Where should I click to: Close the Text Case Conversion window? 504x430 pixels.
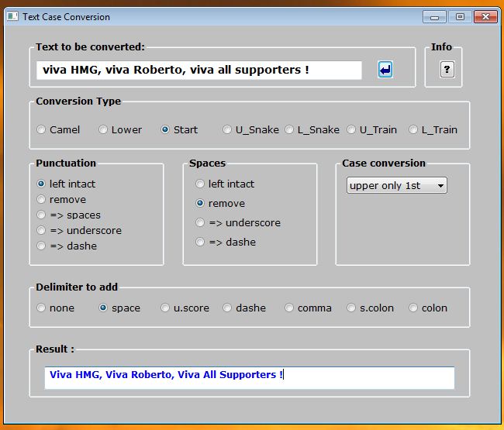485,17
